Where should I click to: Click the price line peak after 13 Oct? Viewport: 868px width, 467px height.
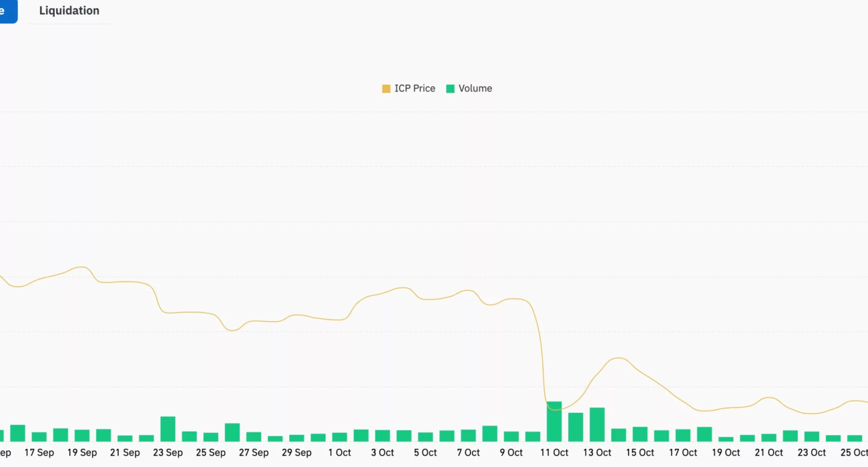pos(620,358)
